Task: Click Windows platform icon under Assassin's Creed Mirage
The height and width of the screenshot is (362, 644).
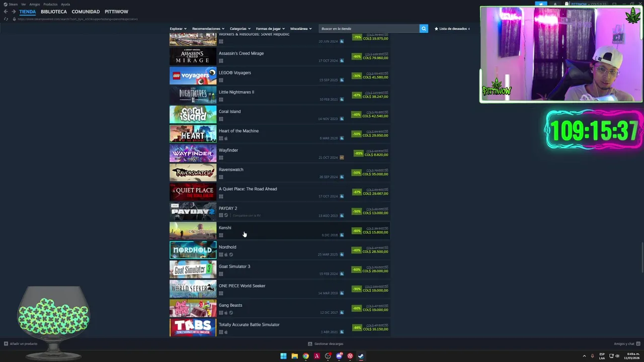Action: pyautogui.click(x=221, y=61)
